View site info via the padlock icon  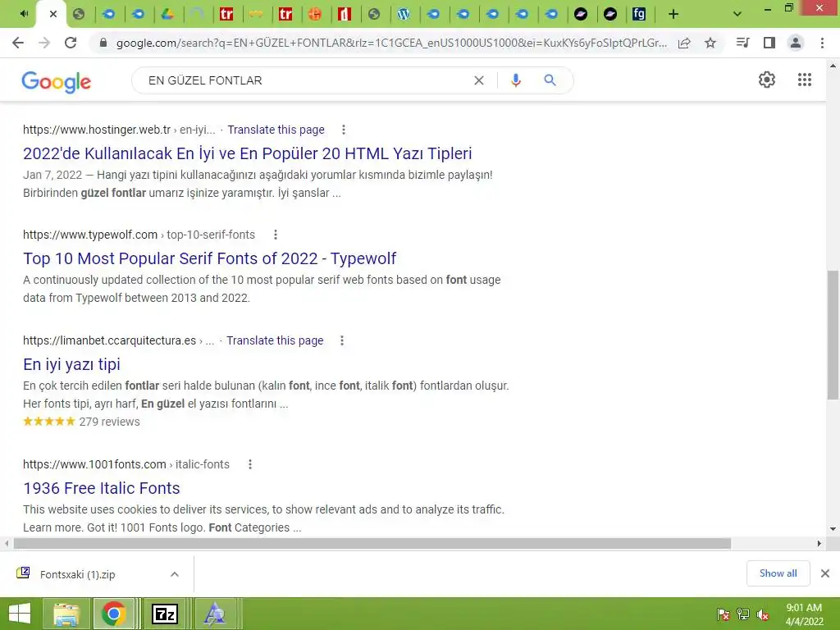(103, 43)
